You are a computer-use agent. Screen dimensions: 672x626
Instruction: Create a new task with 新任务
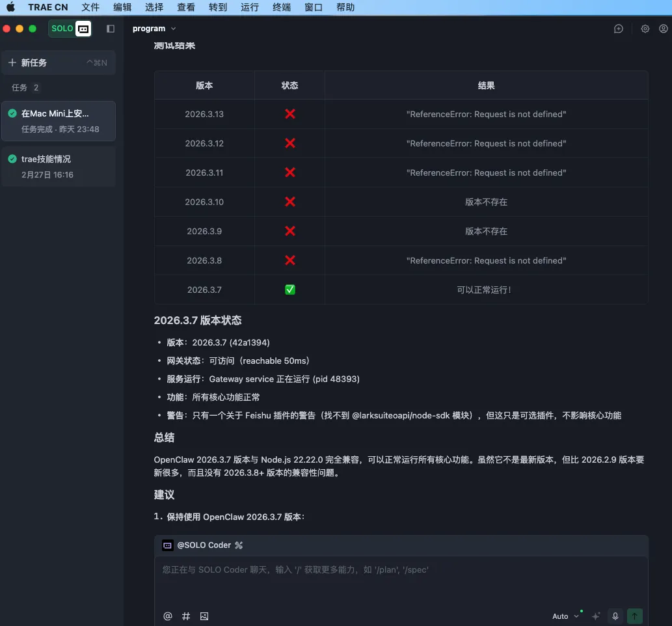[59, 62]
